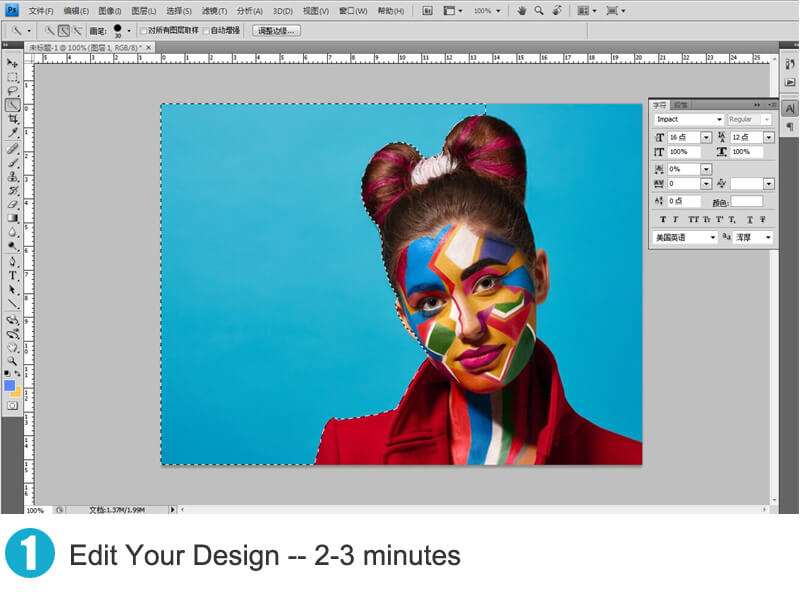Select the Rectangular Marquee tool

coord(13,77)
